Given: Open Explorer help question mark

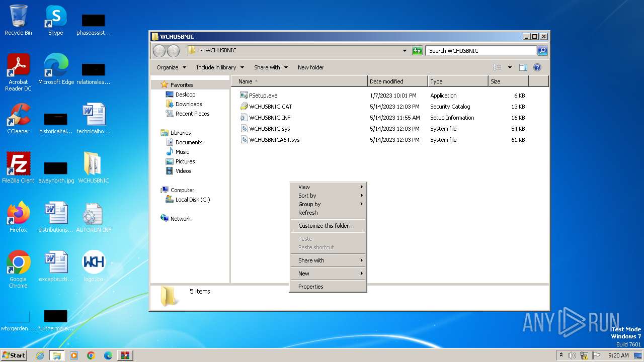Looking at the screenshot, I should (x=537, y=67).
